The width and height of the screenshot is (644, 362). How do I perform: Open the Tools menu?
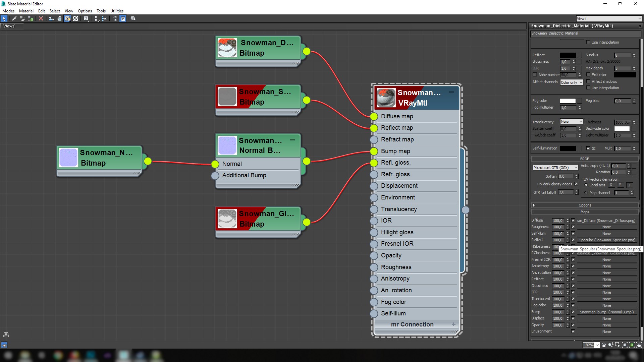tap(101, 11)
